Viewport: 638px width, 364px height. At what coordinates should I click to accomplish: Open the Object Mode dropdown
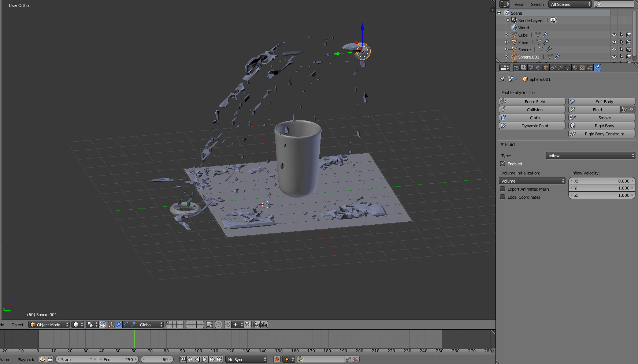49,324
